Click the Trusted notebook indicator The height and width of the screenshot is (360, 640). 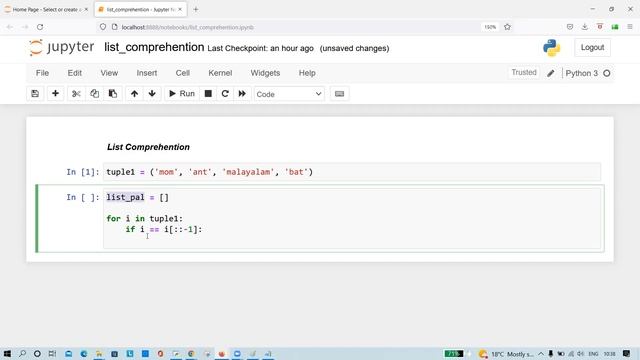point(524,73)
